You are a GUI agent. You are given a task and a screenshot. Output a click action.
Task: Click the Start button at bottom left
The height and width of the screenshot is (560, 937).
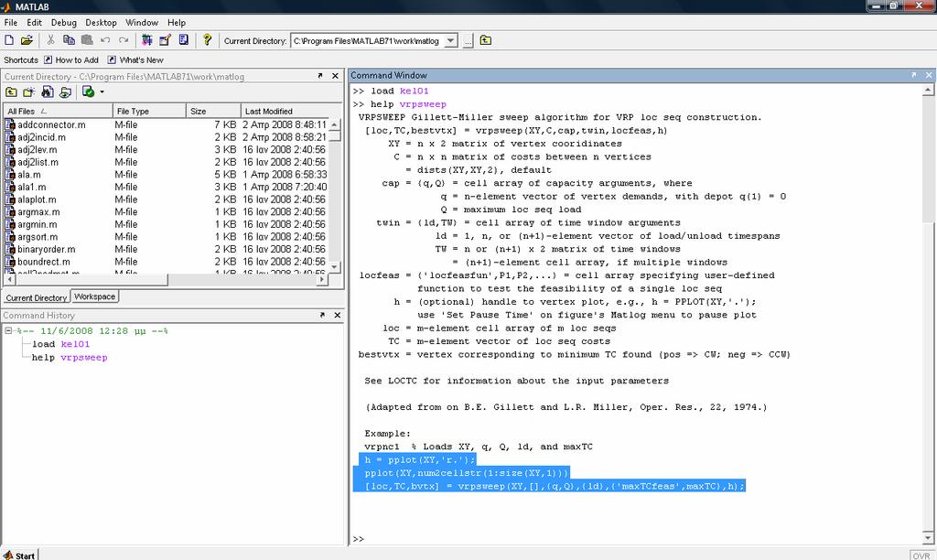[x=20, y=555]
